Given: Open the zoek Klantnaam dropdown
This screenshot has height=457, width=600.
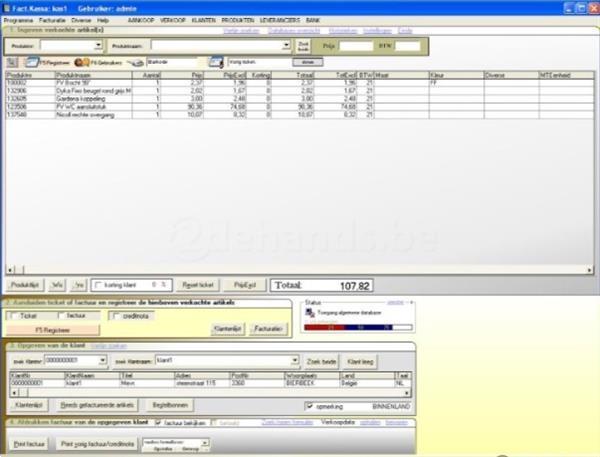Looking at the screenshot, I should pos(295,361).
